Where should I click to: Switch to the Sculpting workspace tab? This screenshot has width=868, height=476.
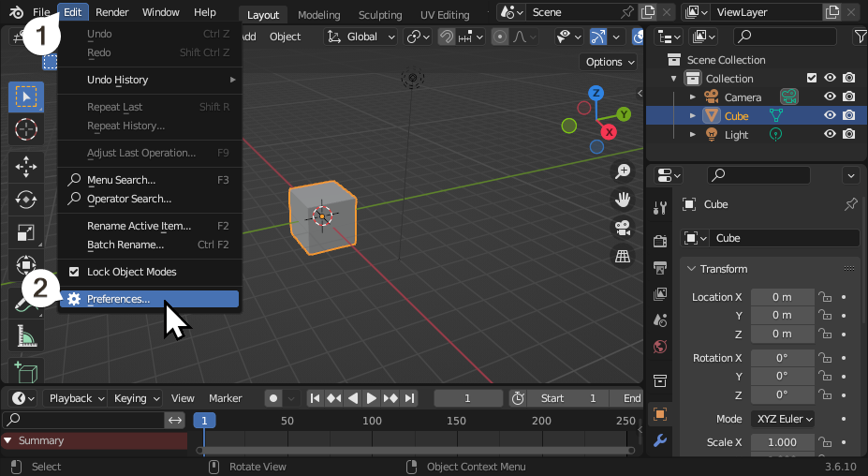coord(380,15)
